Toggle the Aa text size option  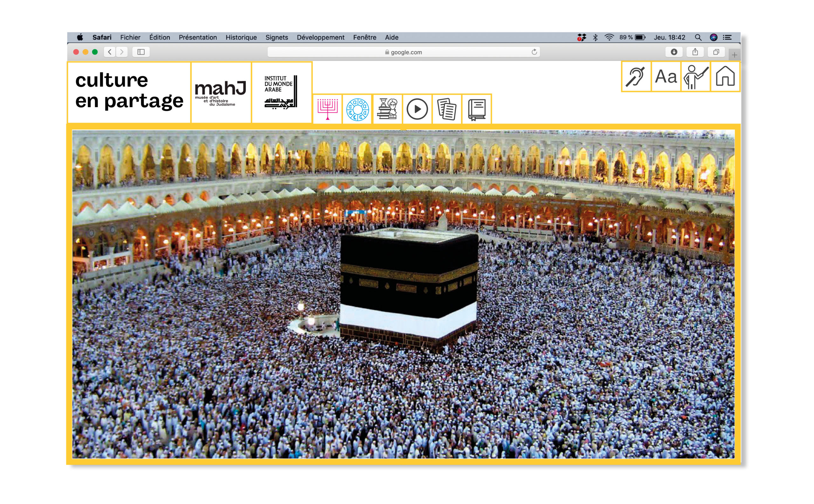pos(665,76)
